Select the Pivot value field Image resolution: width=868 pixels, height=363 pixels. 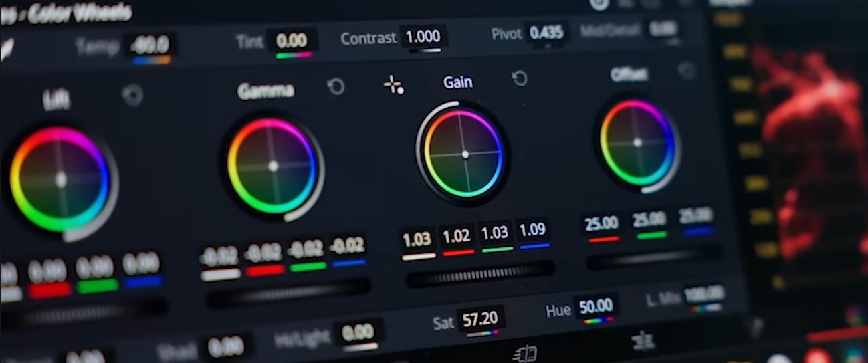546,33
